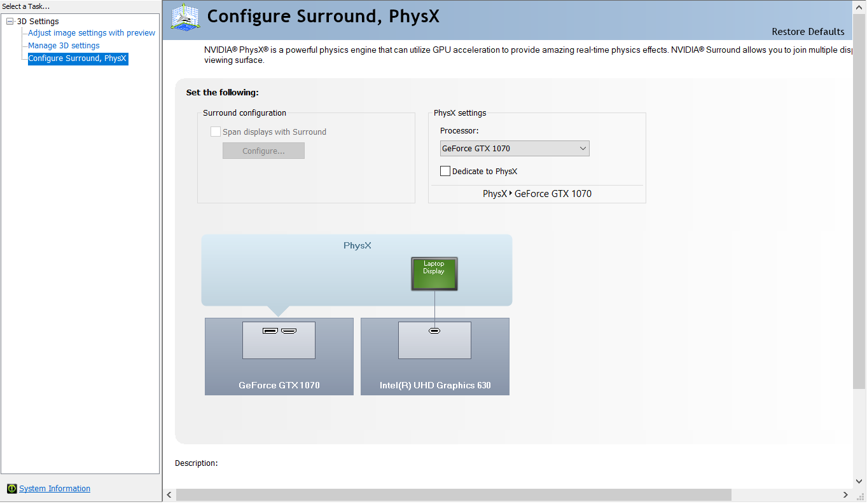The width and height of the screenshot is (867, 504).
Task: Click the Configure... button
Action: 263,151
